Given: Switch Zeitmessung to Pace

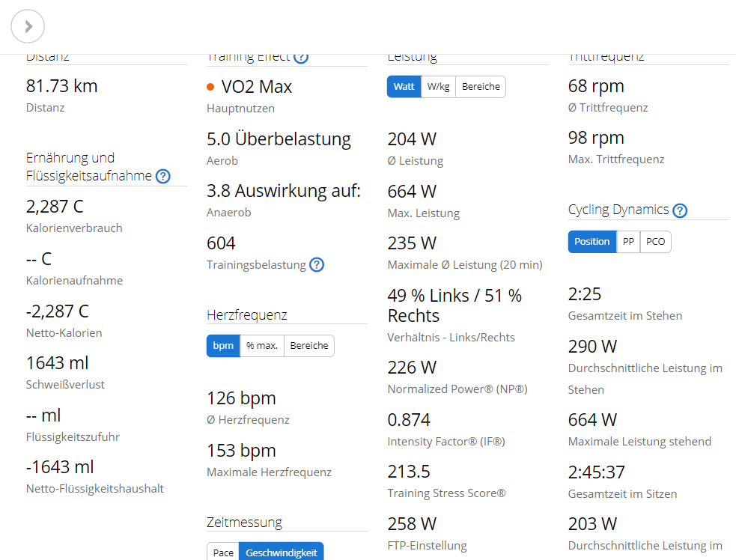Looking at the screenshot, I should (x=223, y=553).
